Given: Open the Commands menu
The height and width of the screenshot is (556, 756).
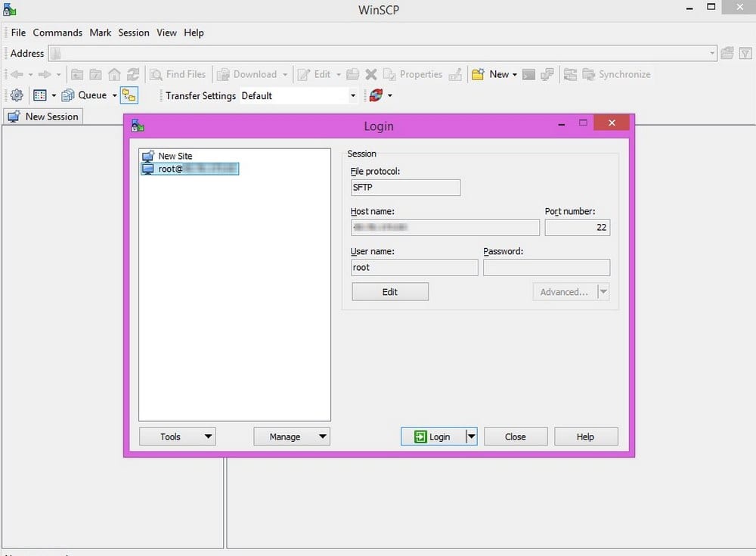Looking at the screenshot, I should click(57, 33).
